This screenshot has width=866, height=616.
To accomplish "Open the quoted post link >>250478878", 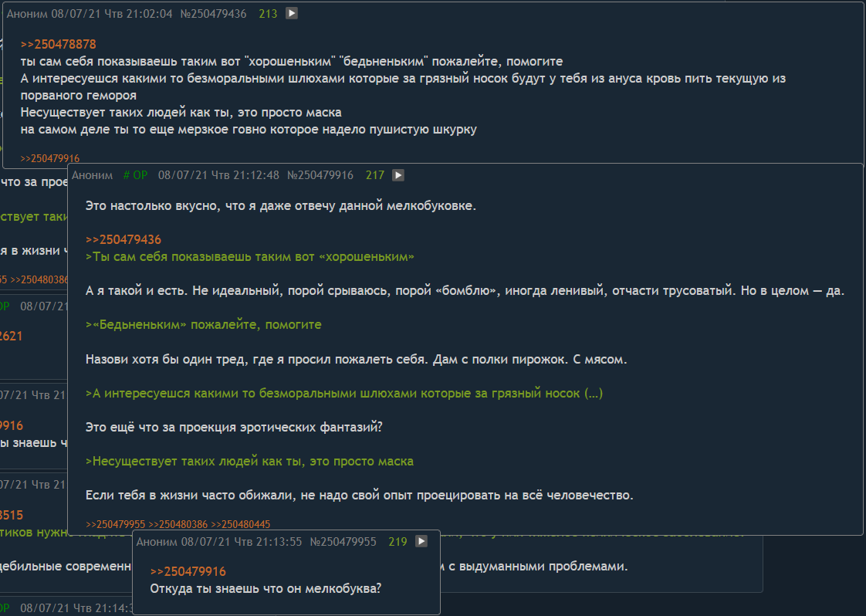I will point(59,44).
